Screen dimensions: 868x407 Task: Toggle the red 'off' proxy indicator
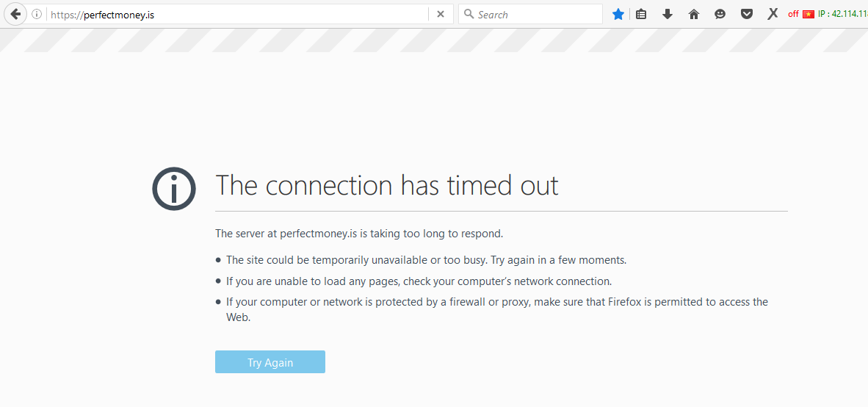793,14
